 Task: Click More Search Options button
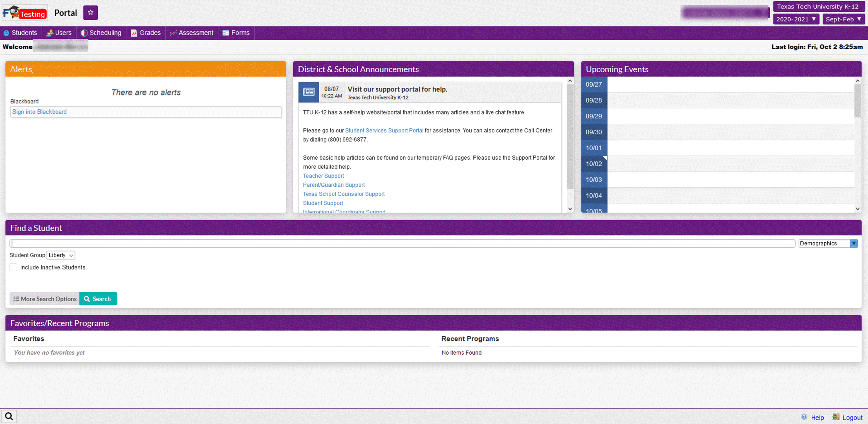44,299
